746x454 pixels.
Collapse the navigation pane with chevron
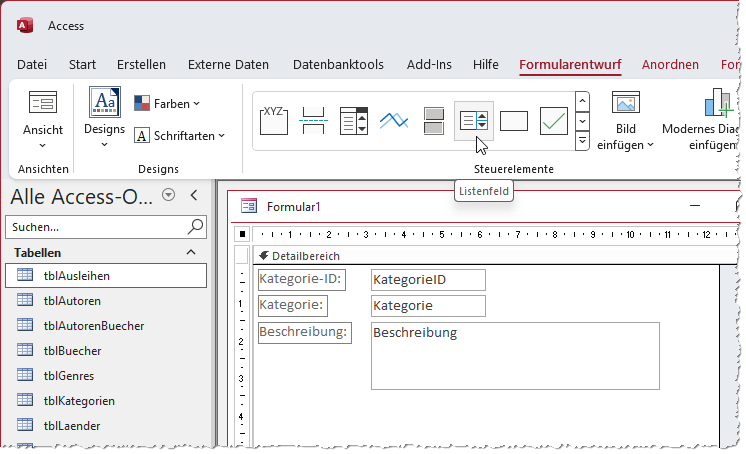(x=194, y=195)
